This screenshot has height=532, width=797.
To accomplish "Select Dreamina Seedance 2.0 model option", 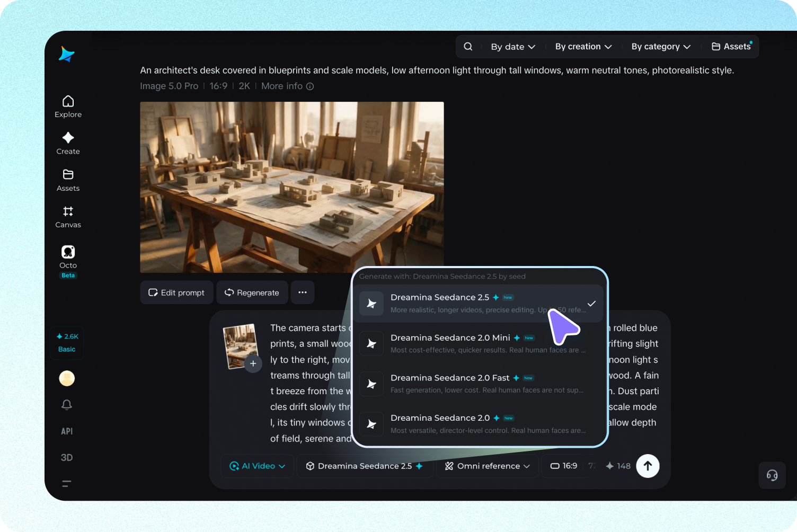I will pos(479,424).
